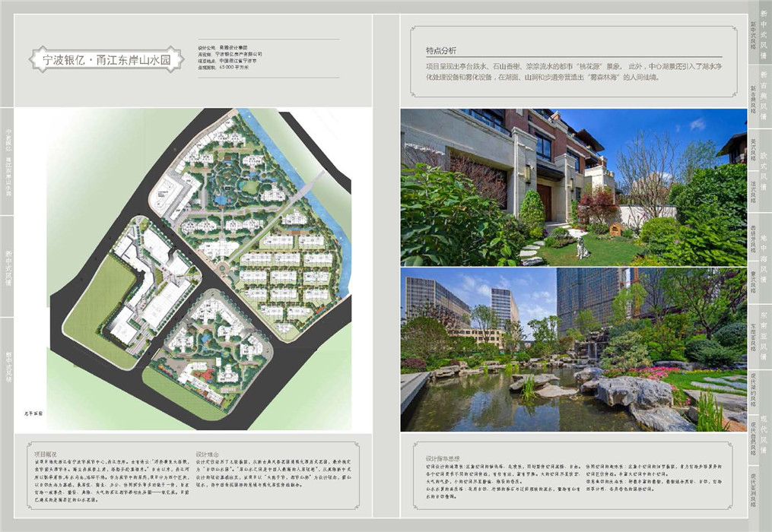Click the 宁波银亿·甬江东岸山水园 title banner
The image size is (772, 532).
(x=106, y=59)
